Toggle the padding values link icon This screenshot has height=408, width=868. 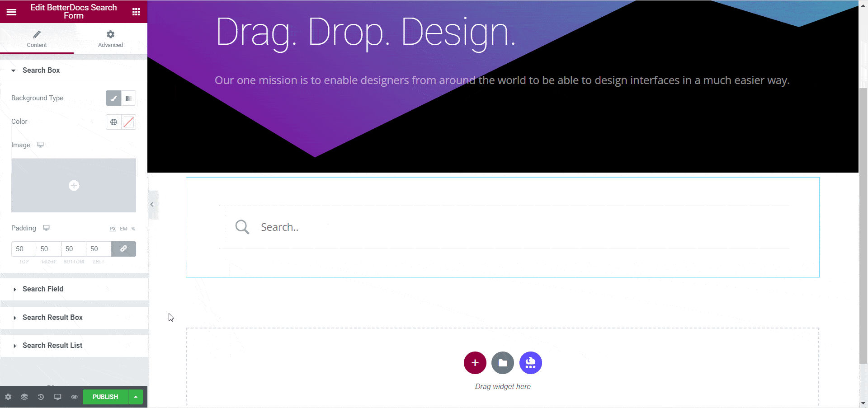point(123,249)
